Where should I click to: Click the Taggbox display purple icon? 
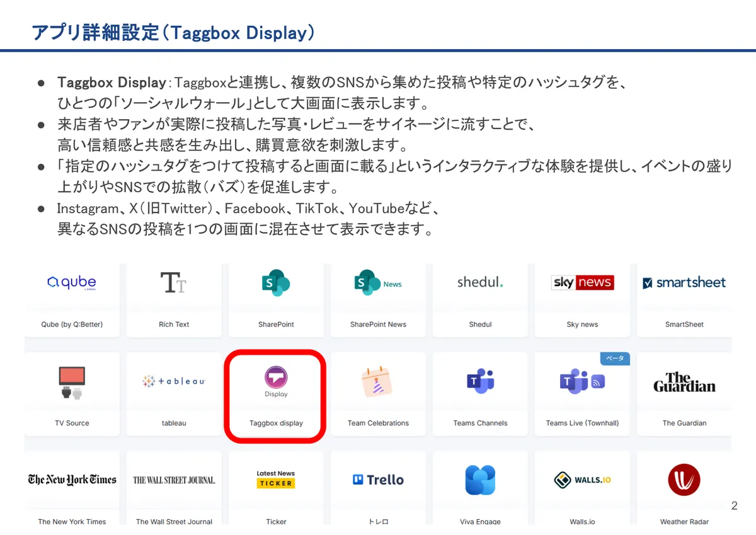tap(276, 377)
